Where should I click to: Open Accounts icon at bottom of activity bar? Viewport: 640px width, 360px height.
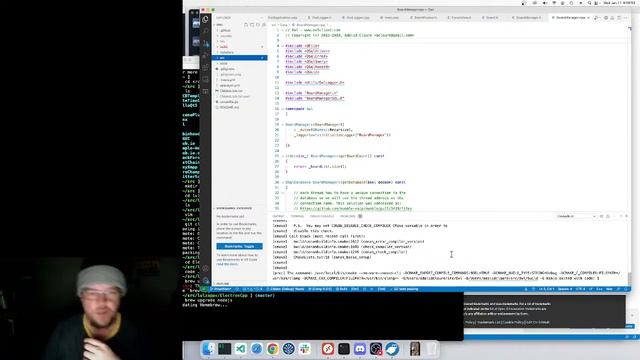[206, 268]
